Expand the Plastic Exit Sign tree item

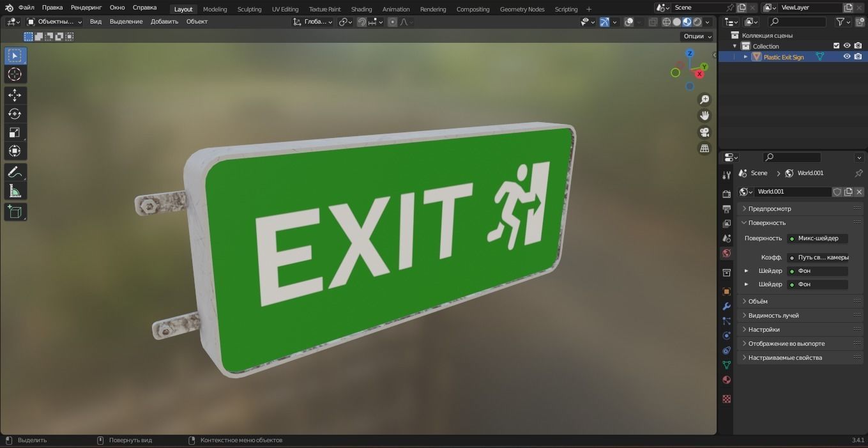click(745, 57)
